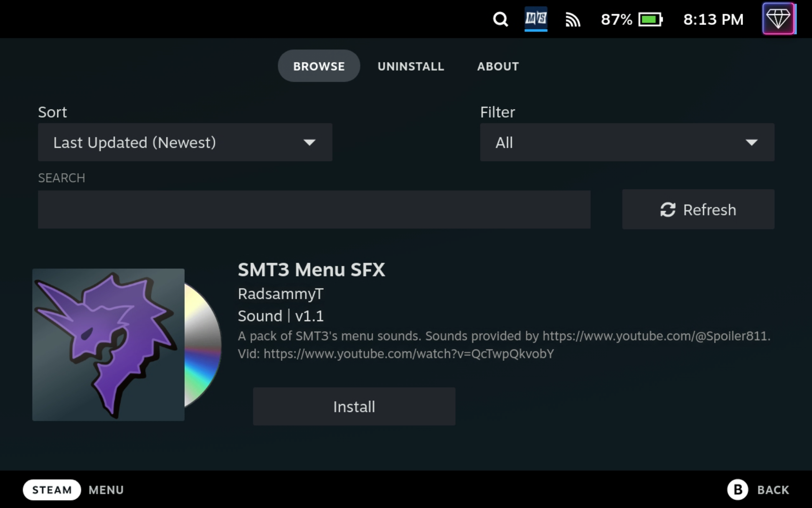Click inside the SEARCH input field
This screenshot has width=812, height=508.
tap(314, 209)
